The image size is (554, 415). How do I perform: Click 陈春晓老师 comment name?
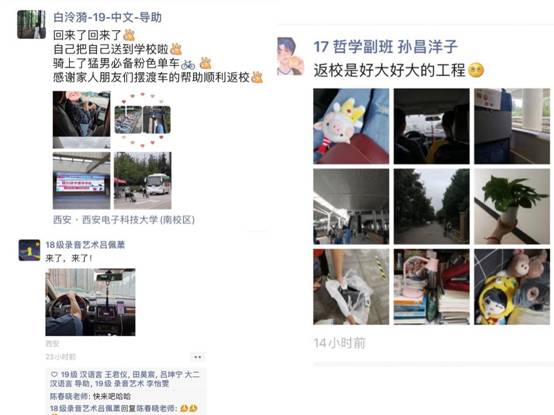click(69, 396)
